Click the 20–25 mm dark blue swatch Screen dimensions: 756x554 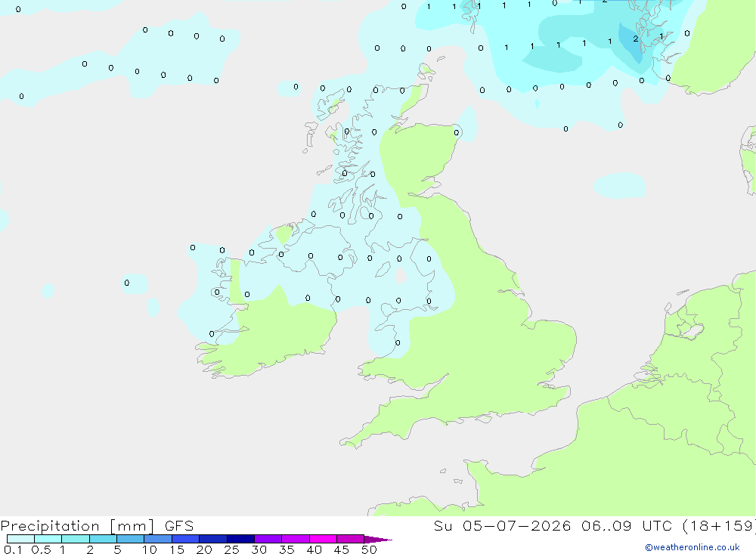coord(213,539)
